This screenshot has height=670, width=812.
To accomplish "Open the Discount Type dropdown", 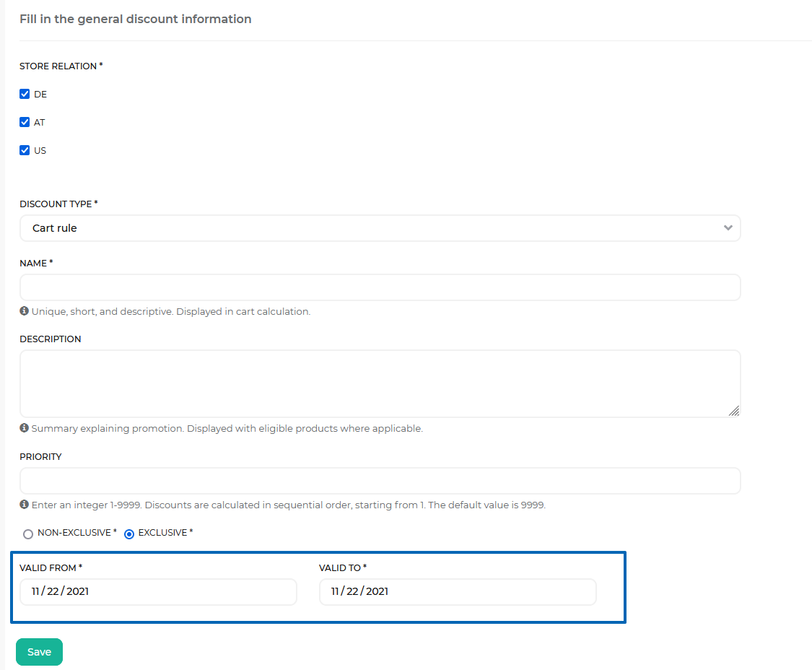I will (x=380, y=228).
